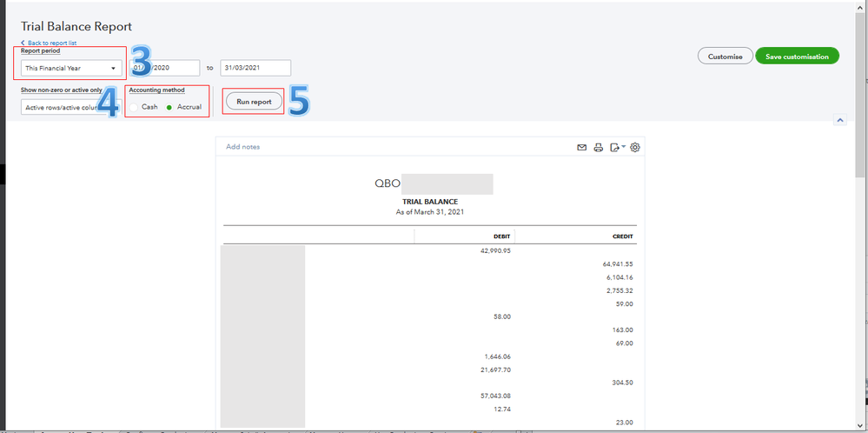Click the debit amount 57,043.08
Viewport: 868px width, 433px height.
[495, 396]
